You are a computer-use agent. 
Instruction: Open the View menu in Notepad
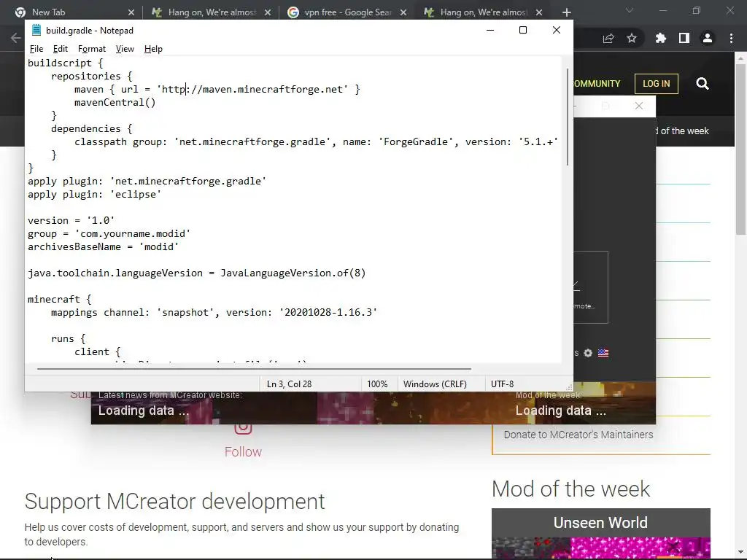125,49
